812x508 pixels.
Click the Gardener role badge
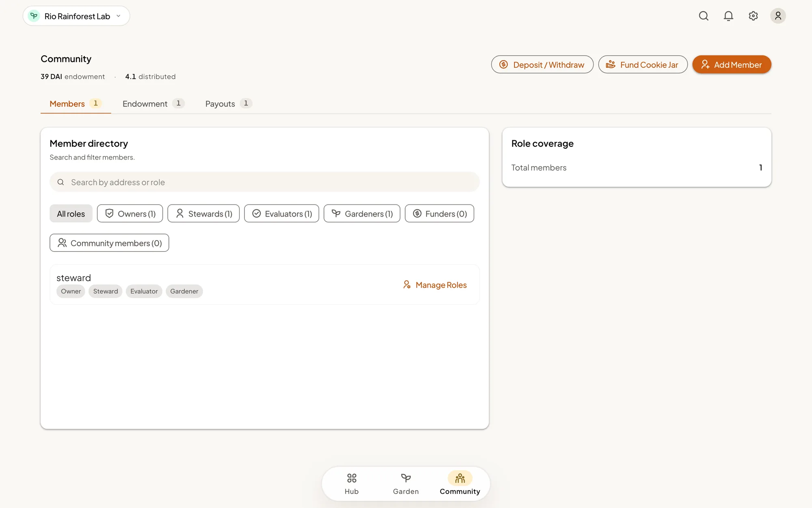tap(184, 291)
